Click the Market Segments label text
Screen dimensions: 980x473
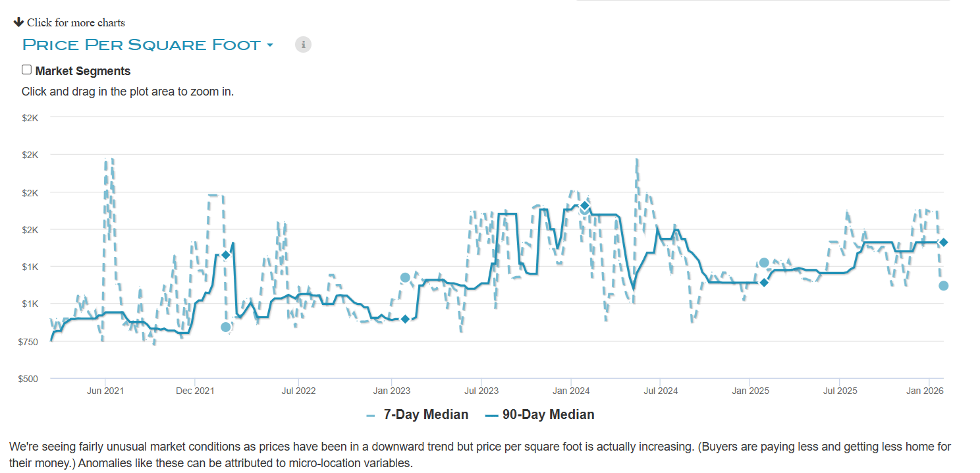(83, 71)
